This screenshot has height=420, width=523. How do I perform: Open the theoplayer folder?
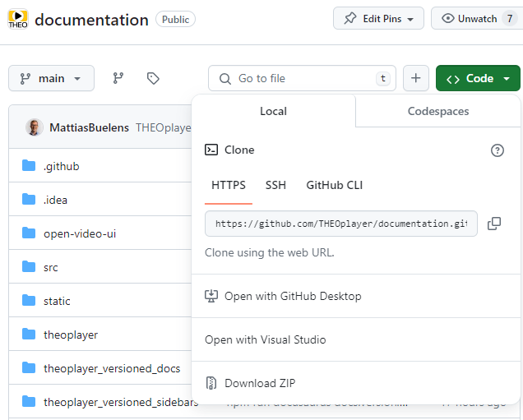tap(71, 335)
